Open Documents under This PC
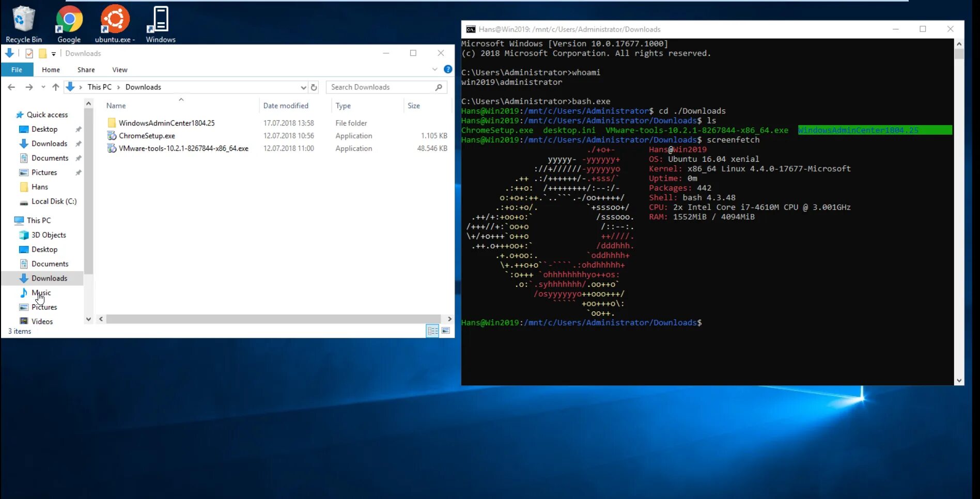 [50, 264]
